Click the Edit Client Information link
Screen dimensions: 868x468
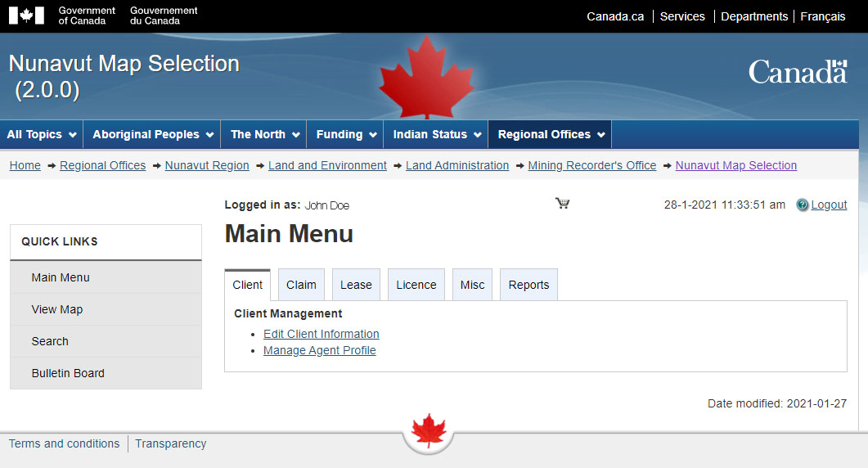[x=321, y=334]
